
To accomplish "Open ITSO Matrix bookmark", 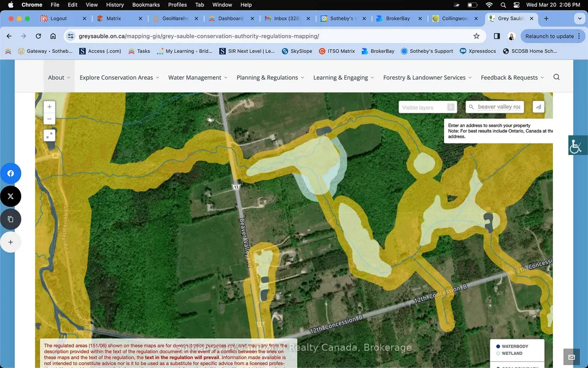I will click(x=337, y=51).
